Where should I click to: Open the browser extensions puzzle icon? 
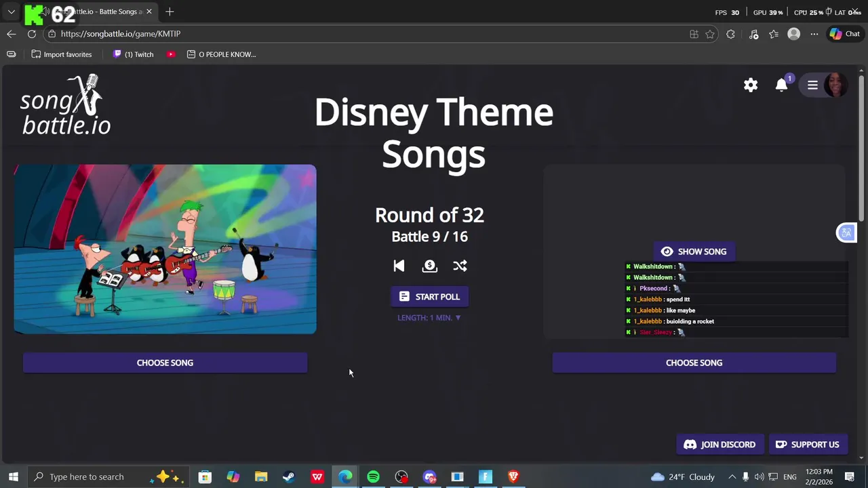730,34
